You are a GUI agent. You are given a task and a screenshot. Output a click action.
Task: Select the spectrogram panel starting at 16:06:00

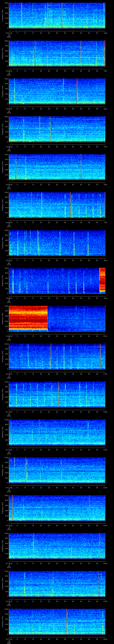57,205
